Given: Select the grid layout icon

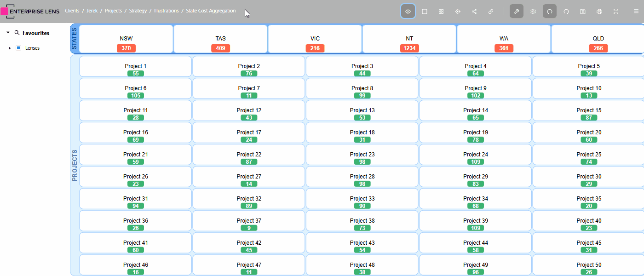Looking at the screenshot, I should click(x=441, y=11).
